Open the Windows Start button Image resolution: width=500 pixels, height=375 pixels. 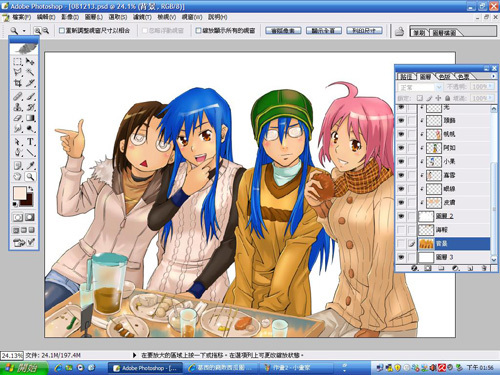click(23, 368)
